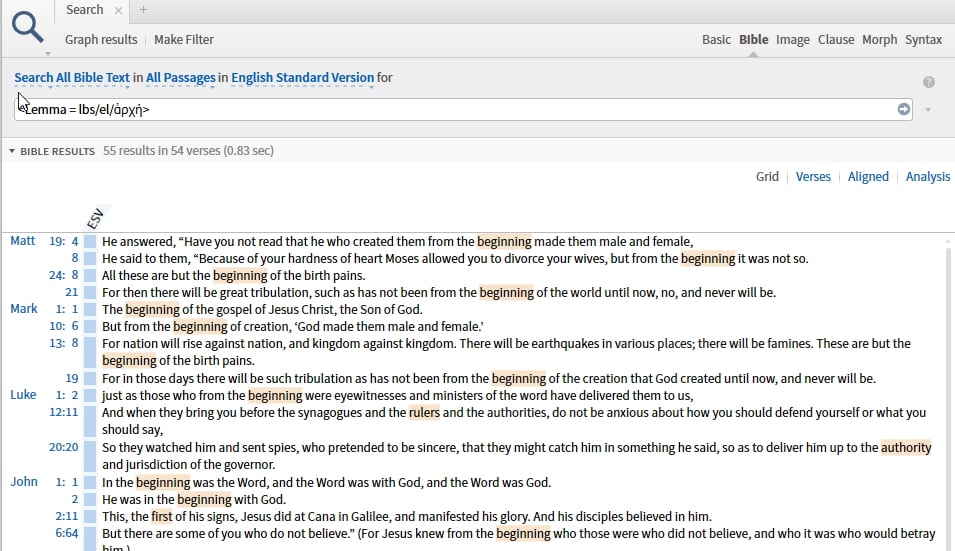Open the search history dropdown arrow
The width and height of the screenshot is (955, 551).
coord(928,110)
